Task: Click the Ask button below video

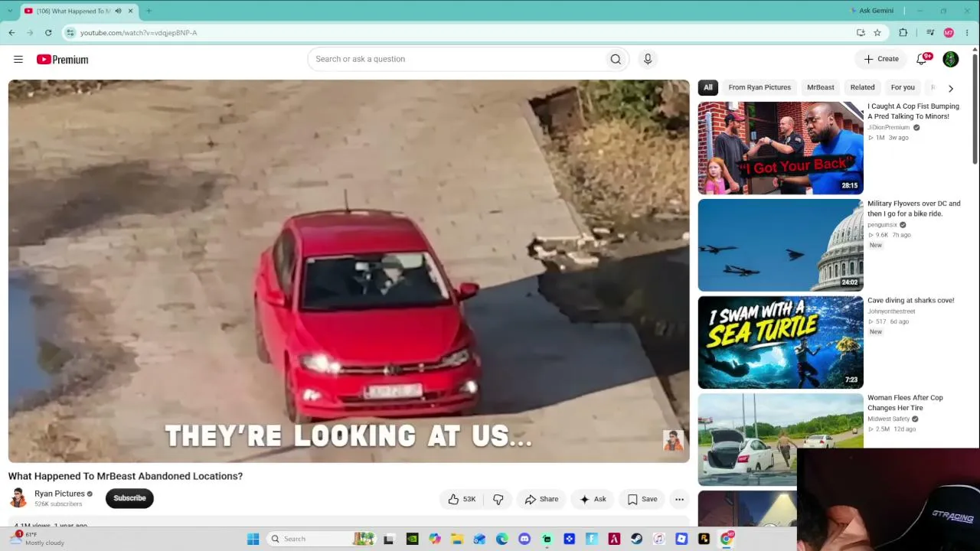Action: [x=593, y=499]
